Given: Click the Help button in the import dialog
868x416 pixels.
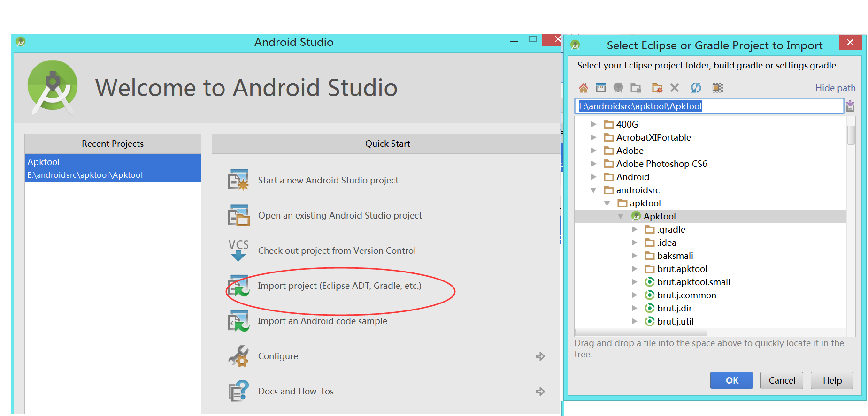Looking at the screenshot, I should pyautogui.click(x=832, y=380).
